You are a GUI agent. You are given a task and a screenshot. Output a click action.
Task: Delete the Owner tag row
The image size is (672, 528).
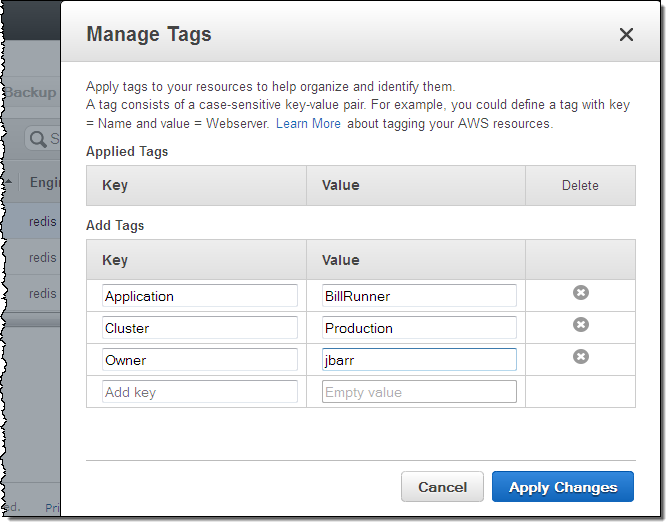(x=580, y=357)
